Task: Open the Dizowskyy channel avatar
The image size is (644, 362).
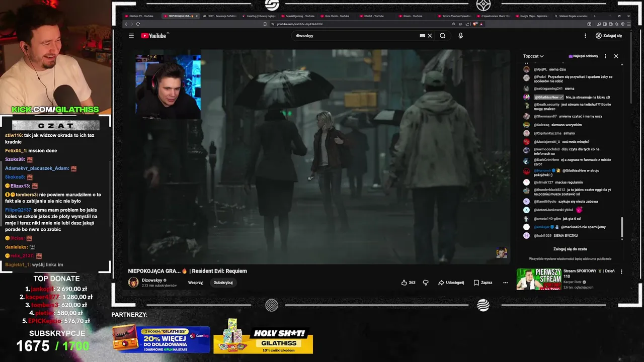Action: [x=133, y=283]
